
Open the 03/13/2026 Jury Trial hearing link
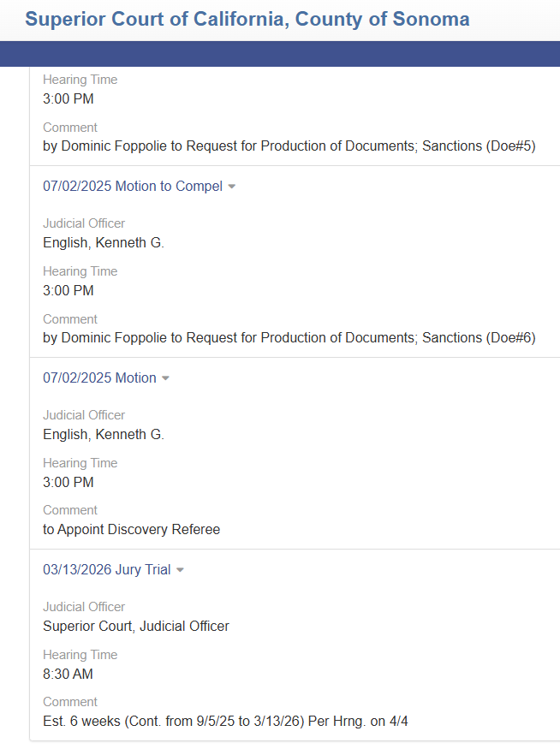(x=106, y=569)
